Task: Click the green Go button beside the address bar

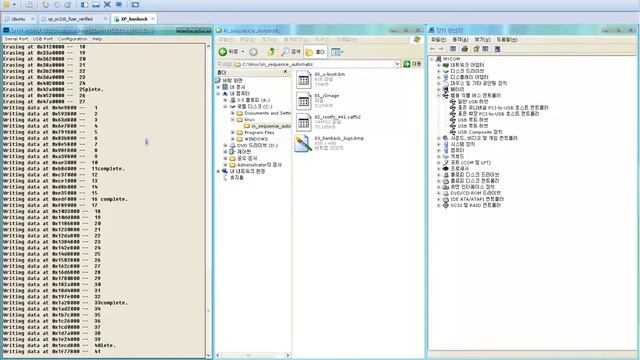Action: 412,64
